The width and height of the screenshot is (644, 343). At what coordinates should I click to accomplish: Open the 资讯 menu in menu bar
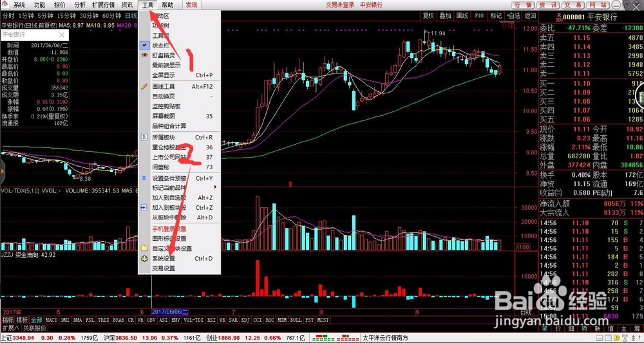click(128, 5)
